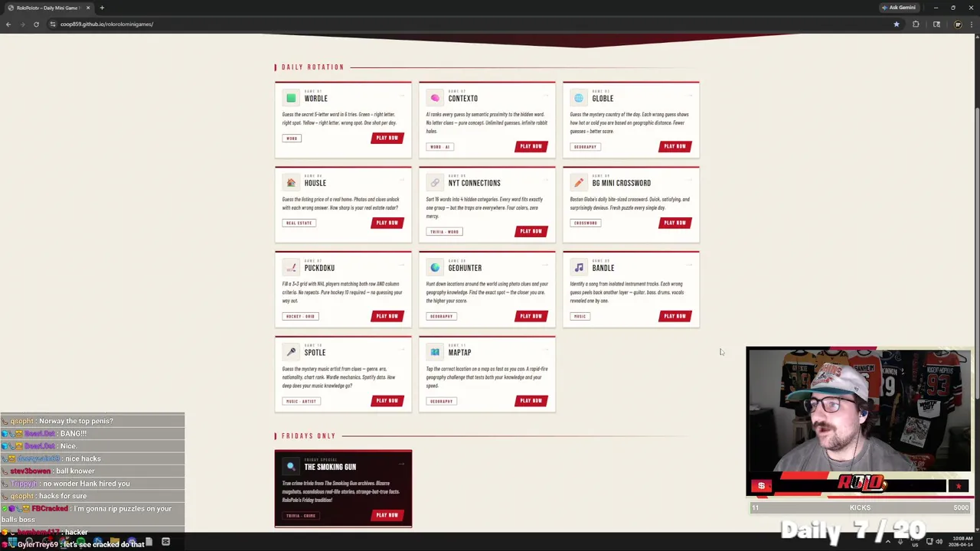Play Globle with Play Now
The width and height of the screenshot is (980, 551).
coord(675,146)
